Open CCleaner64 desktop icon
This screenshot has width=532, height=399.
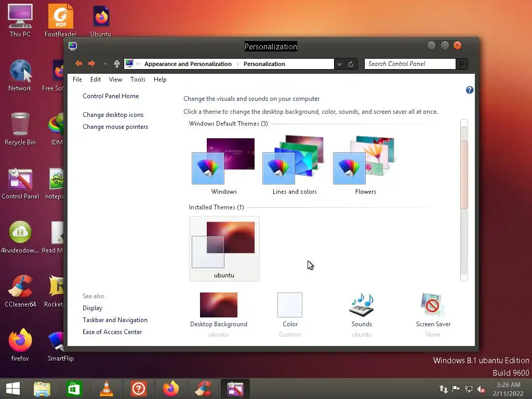pos(20,291)
